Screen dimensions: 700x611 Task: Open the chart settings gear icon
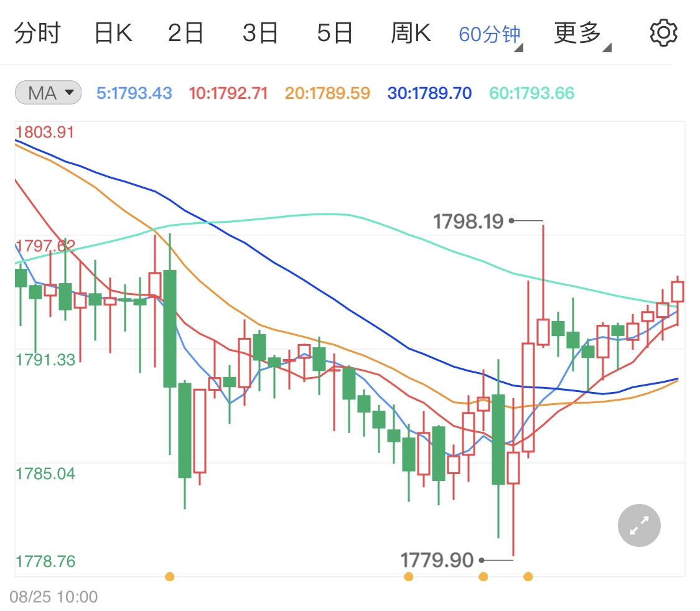point(663,32)
